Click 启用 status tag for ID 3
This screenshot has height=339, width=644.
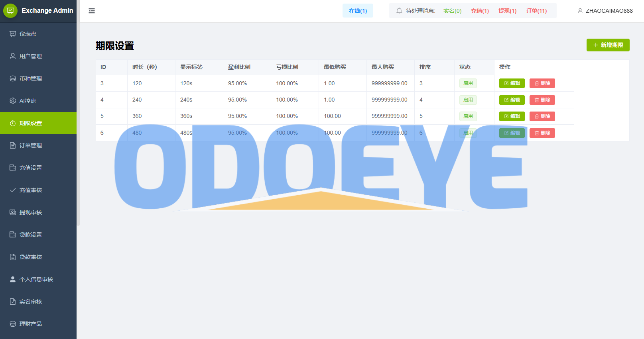click(x=468, y=83)
